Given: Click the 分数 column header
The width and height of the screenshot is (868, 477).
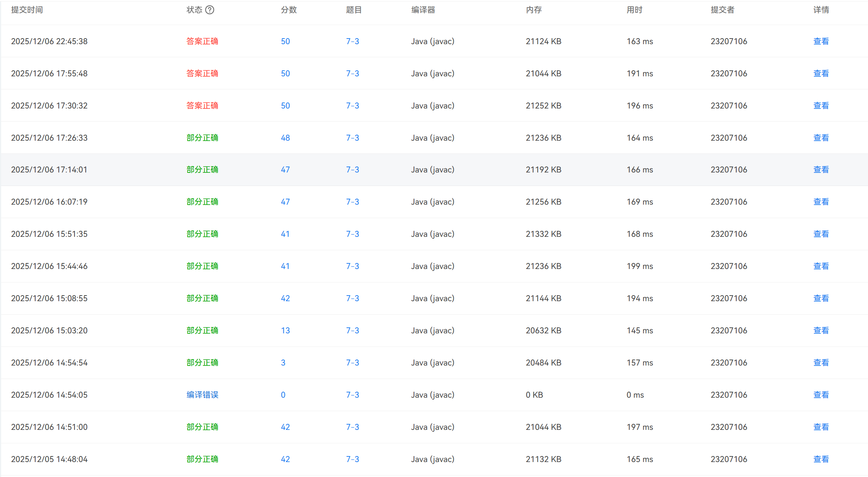Looking at the screenshot, I should [289, 10].
